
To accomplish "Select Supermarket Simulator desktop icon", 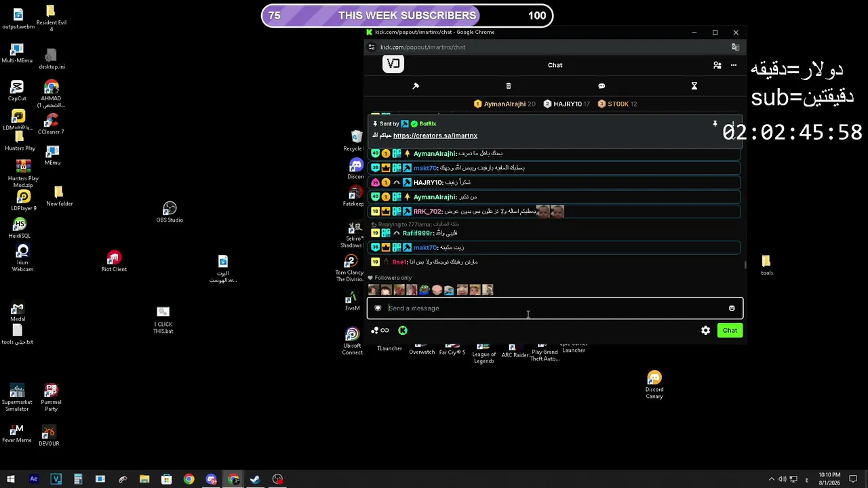I will [x=17, y=398].
